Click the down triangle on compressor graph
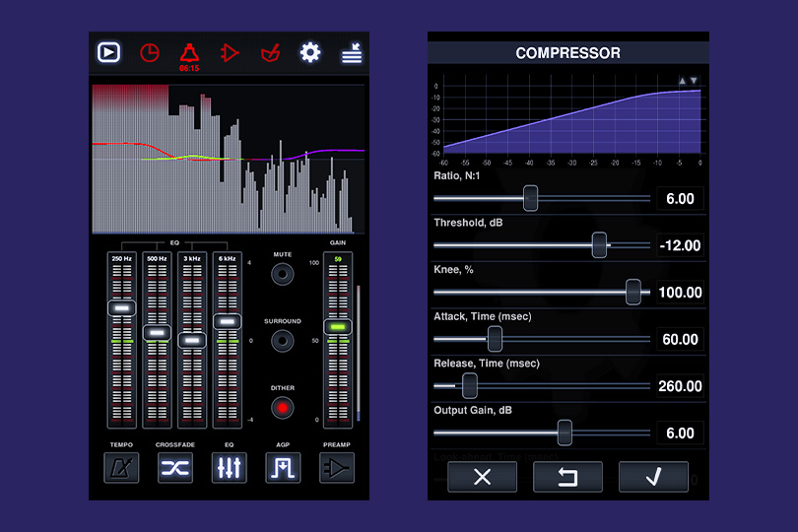This screenshot has width=798, height=532. (694, 81)
